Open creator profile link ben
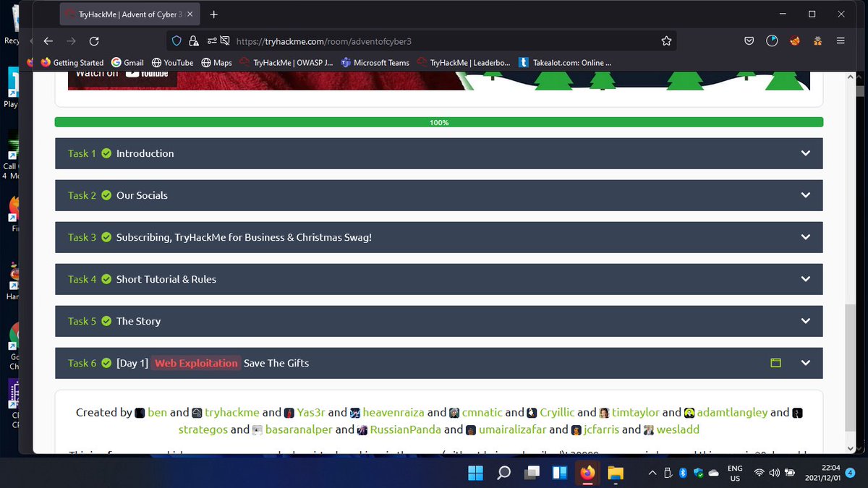This screenshot has height=488, width=868. click(158, 412)
